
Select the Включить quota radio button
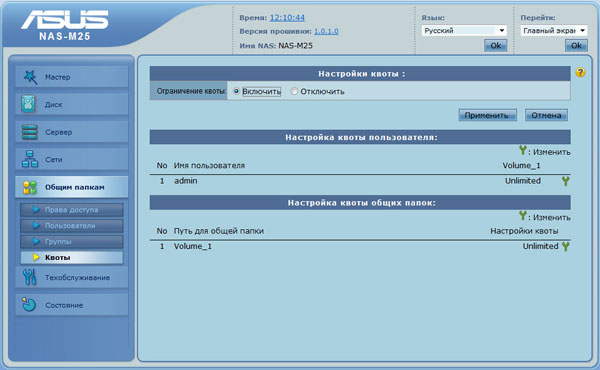[236, 91]
